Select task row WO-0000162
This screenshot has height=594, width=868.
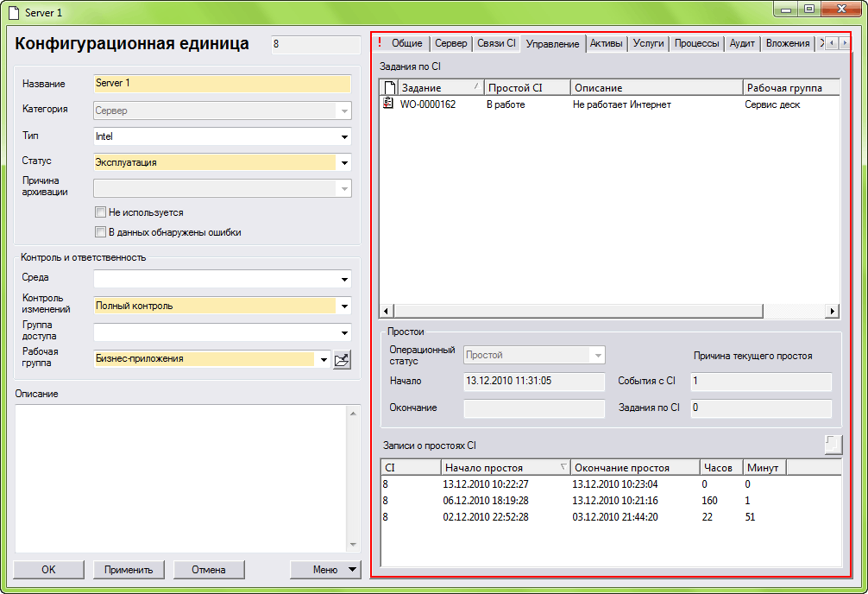609,104
